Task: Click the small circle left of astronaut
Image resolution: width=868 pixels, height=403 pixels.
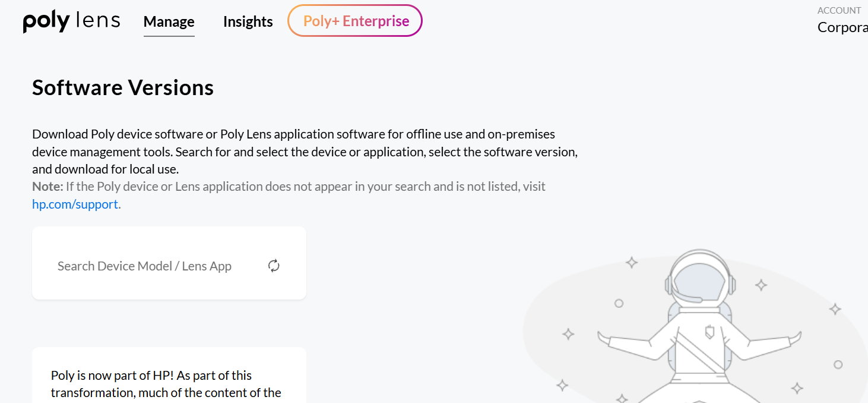Action: tap(619, 303)
